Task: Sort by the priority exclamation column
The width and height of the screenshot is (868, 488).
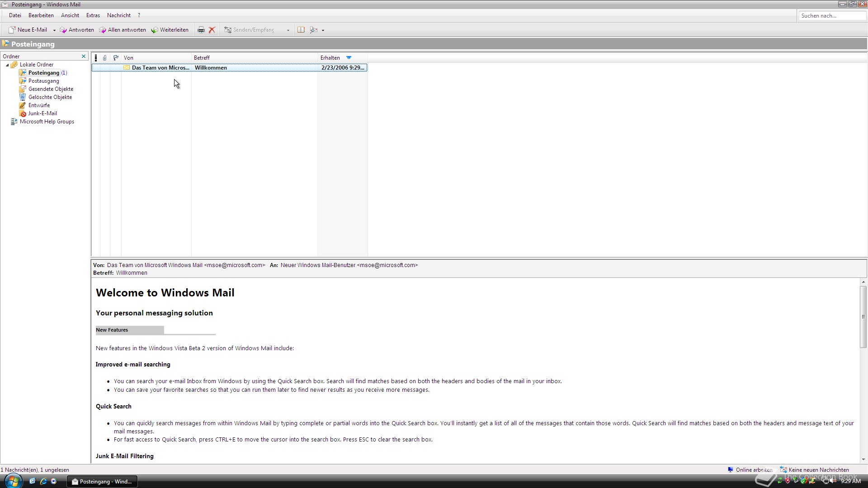Action: point(96,58)
